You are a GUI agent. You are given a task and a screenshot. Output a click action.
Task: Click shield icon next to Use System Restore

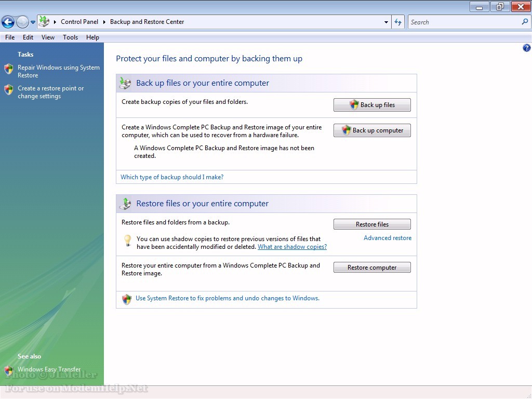pyautogui.click(x=127, y=299)
